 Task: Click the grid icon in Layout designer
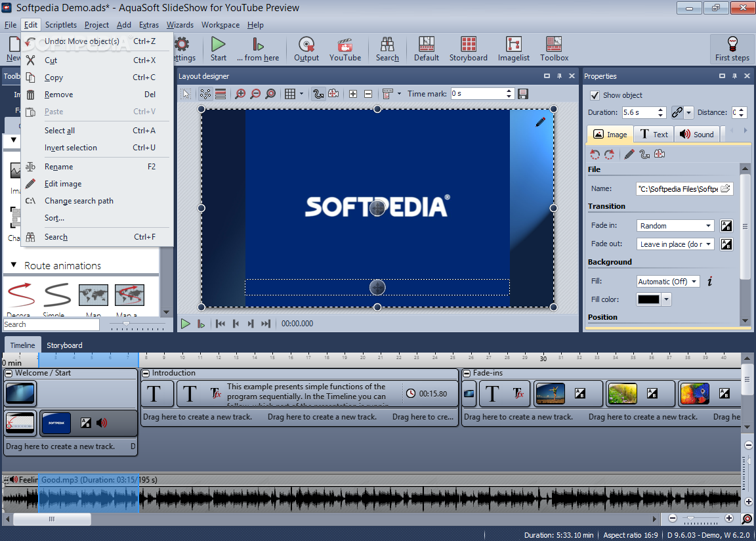290,94
